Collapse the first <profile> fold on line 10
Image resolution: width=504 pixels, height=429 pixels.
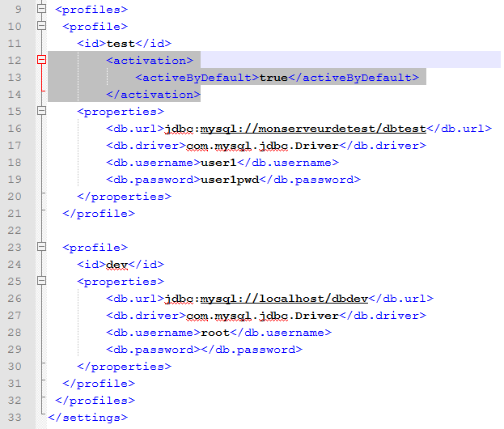(x=42, y=25)
